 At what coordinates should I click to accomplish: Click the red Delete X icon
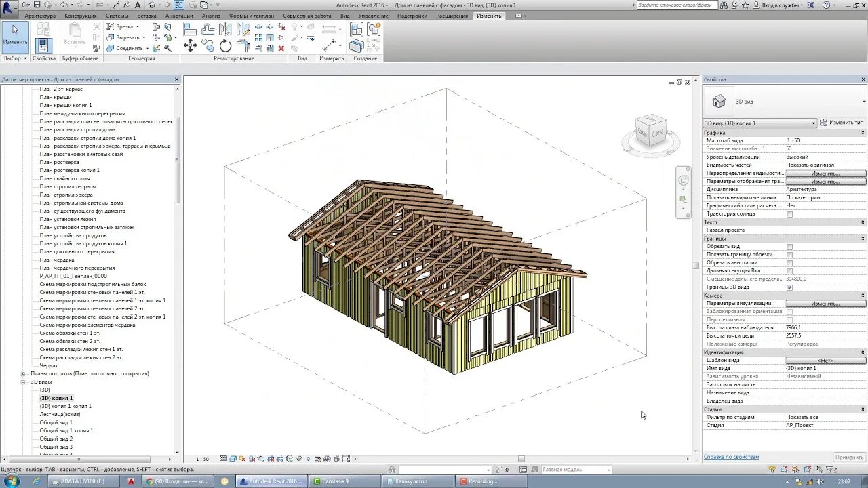pos(280,47)
